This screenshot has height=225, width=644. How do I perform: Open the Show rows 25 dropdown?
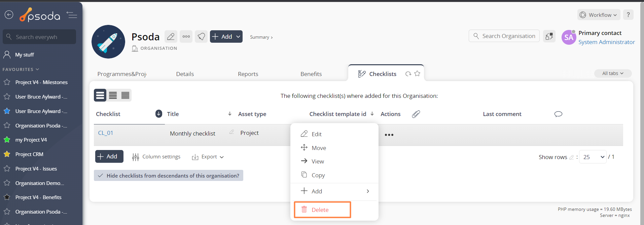593,157
